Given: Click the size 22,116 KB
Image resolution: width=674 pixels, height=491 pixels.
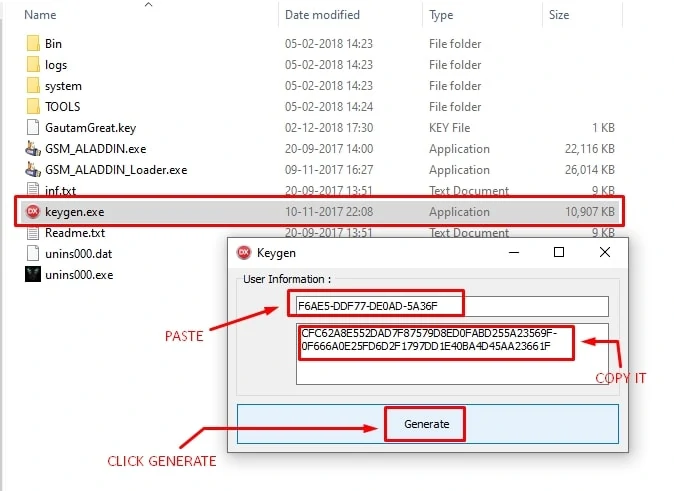Looking at the screenshot, I should point(589,149).
